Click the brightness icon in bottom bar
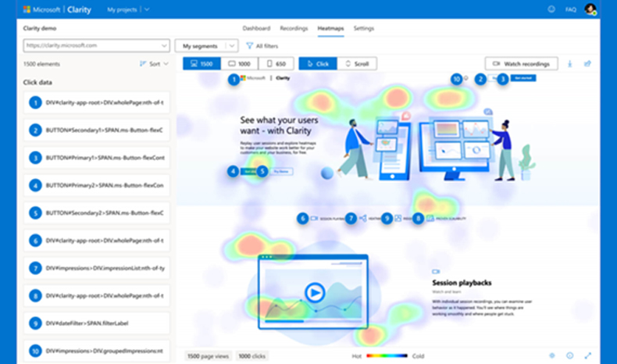617x364 pixels. 551,355
